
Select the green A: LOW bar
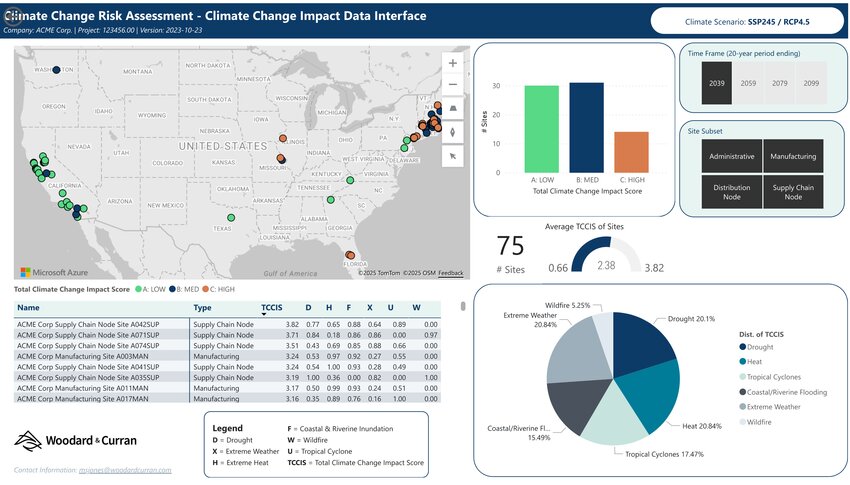tap(542, 129)
